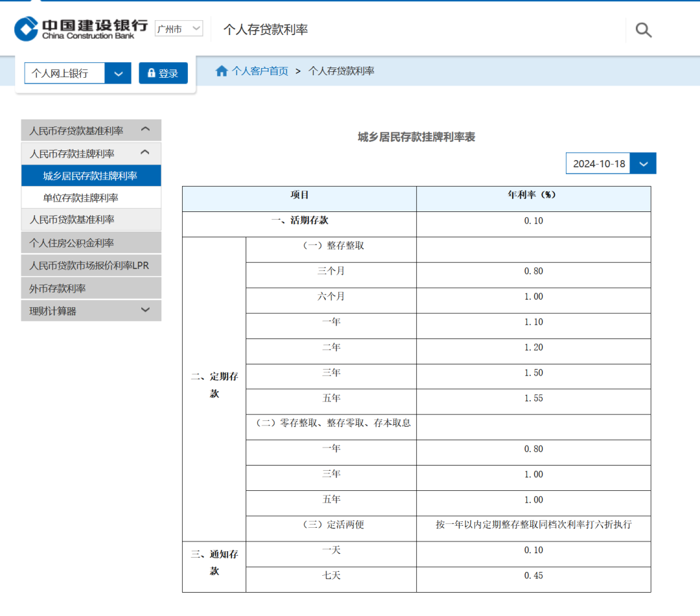
Task: Open 外币存款利率 menu item
Action: tap(58, 289)
